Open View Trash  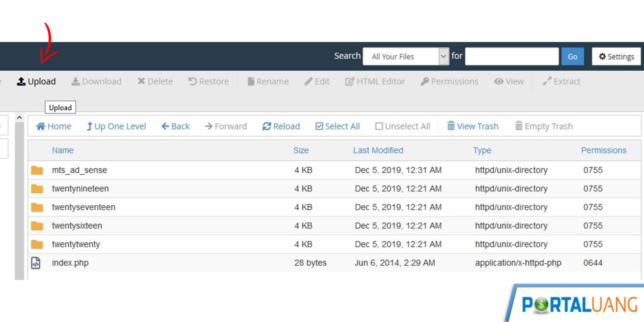pos(473,126)
